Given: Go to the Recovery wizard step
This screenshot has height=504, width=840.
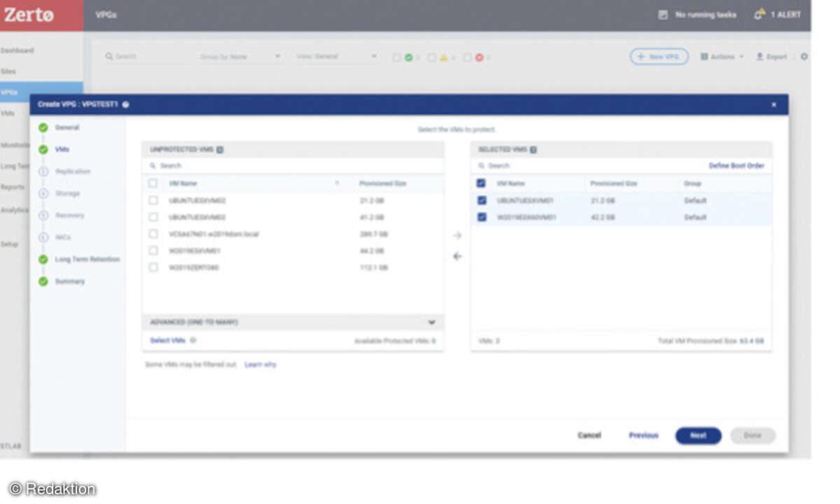Looking at the screenshot, I should click(69, 216).
